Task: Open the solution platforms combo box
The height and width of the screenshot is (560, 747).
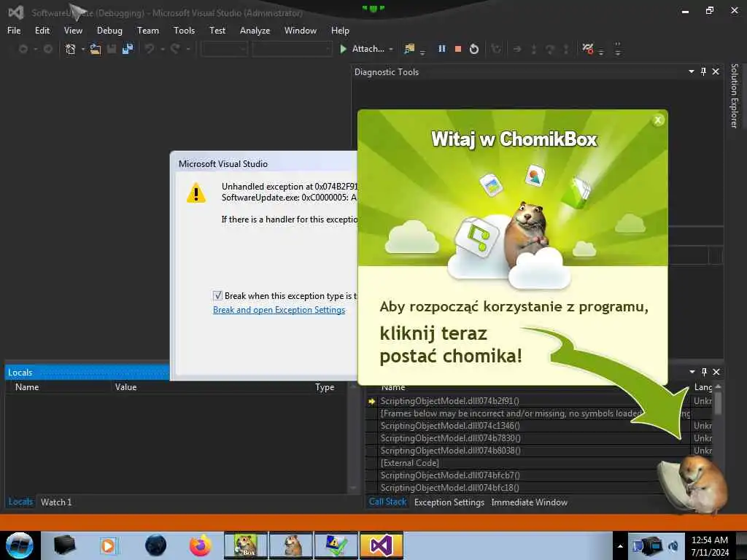Action: (292, 49)
